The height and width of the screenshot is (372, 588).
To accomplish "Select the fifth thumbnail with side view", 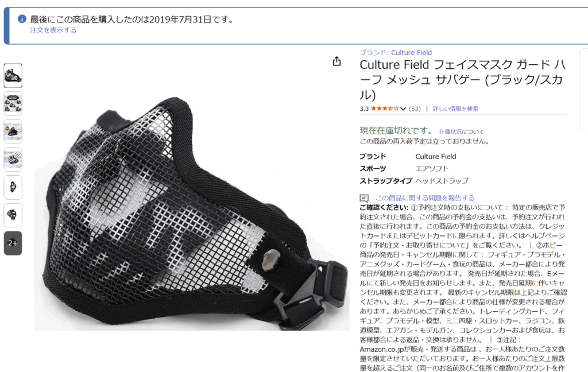I will [13, 187].
